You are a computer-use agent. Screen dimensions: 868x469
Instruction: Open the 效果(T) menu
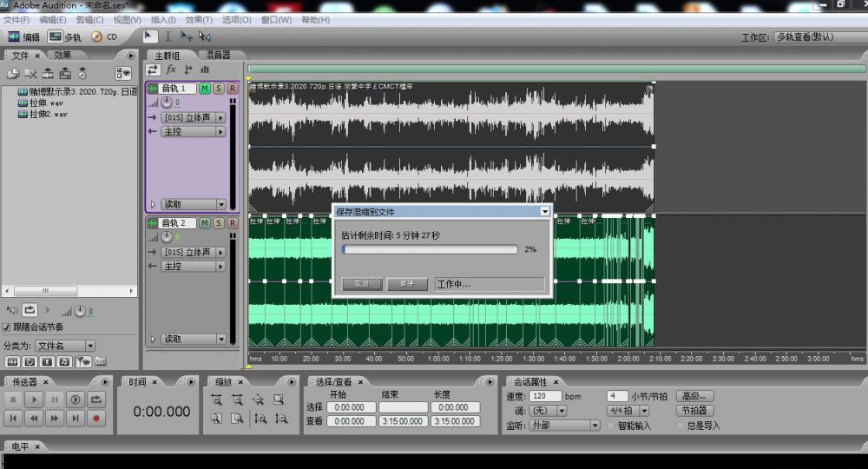199,20
